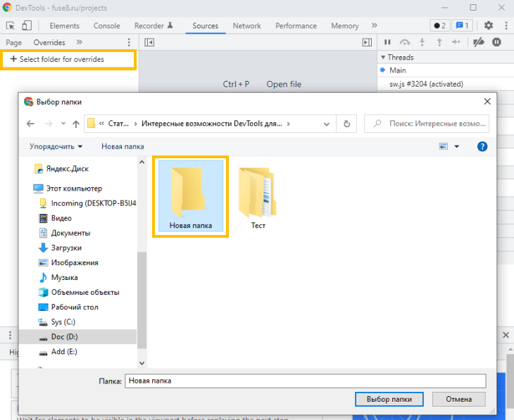
Task: Open the Console tab
Action: click(106, 26)
